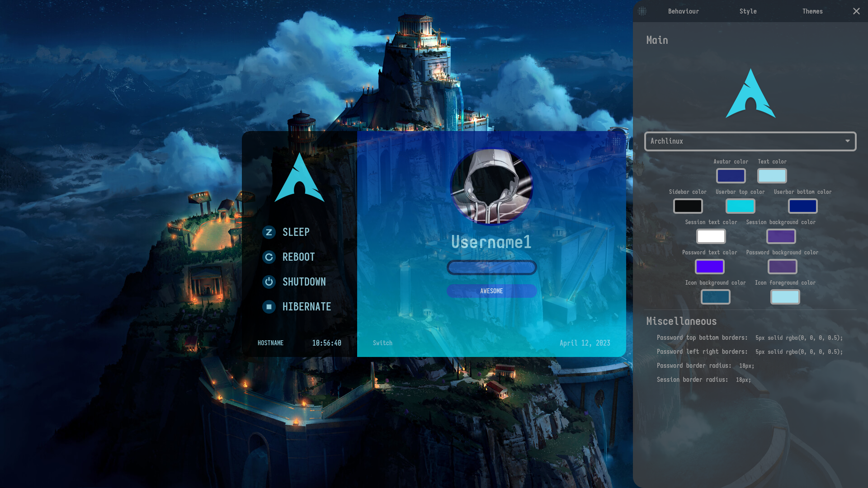Open the Style tab
The height and width of the screenshot is (488, 868).
pos(748,11)
